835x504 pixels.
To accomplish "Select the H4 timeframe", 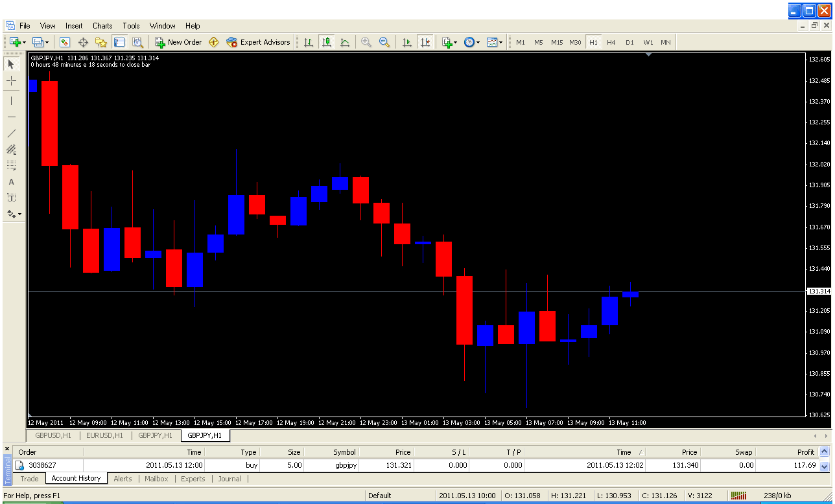I will (611, 42).
